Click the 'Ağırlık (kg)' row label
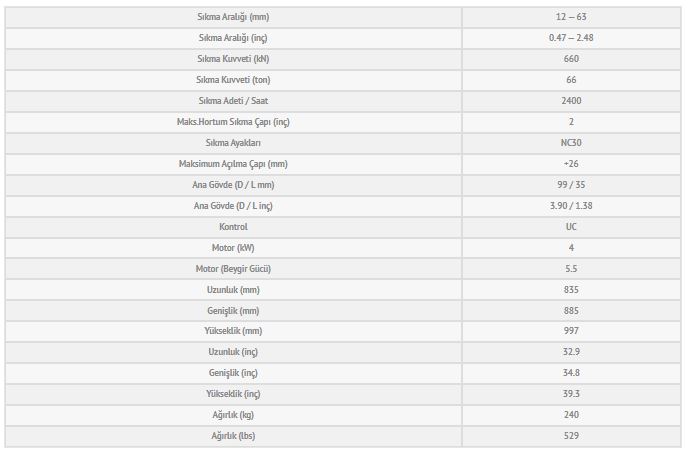The image size is (688, 454). pyautogui.click(x=233, y=415)
